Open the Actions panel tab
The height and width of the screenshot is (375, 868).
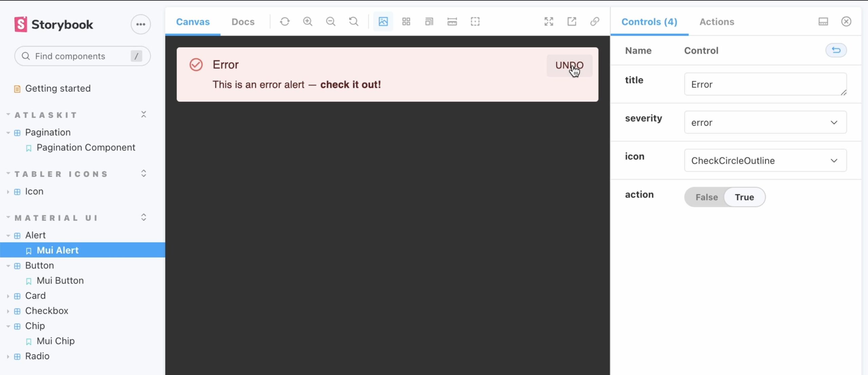(717, 21)
